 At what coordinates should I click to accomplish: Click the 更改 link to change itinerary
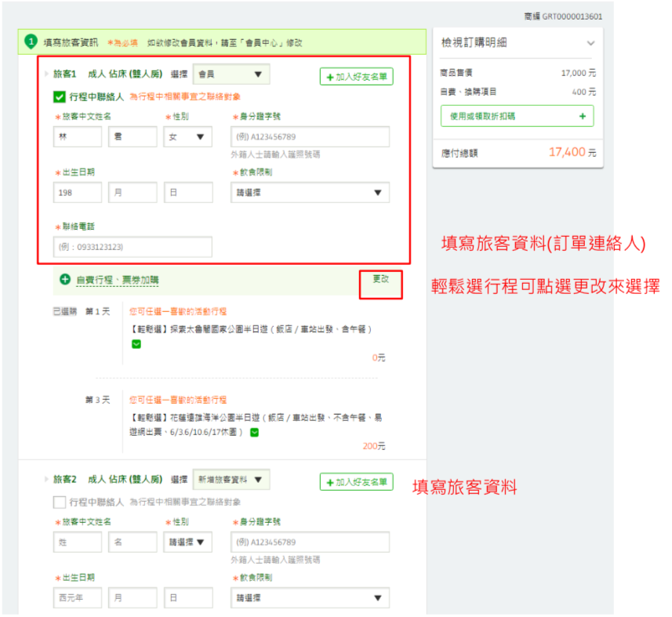click(380, 279)
